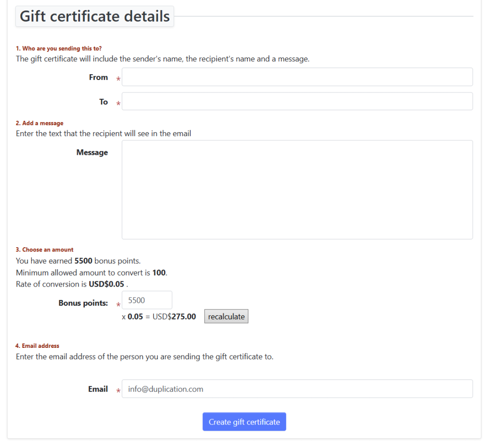Image resolution: width=491 pixels, height=448 pixels.
Task: Click the required asterisk beside Email
Action: tap(118, 391)
